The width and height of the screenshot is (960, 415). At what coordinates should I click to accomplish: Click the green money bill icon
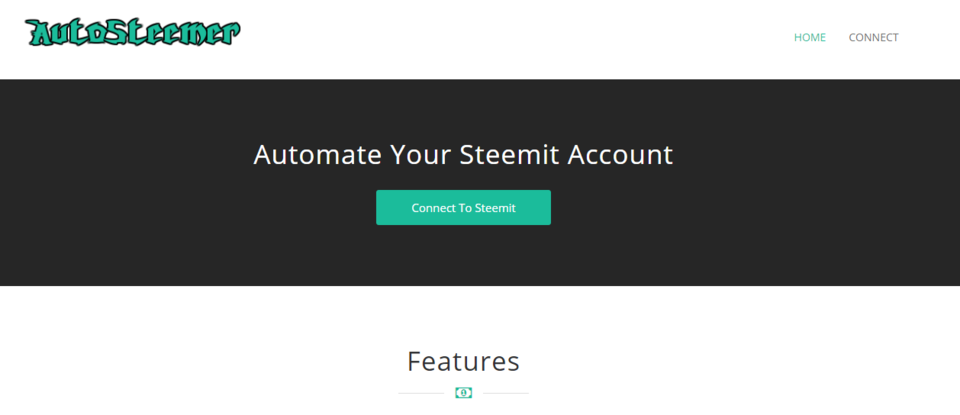pos(463,393)
